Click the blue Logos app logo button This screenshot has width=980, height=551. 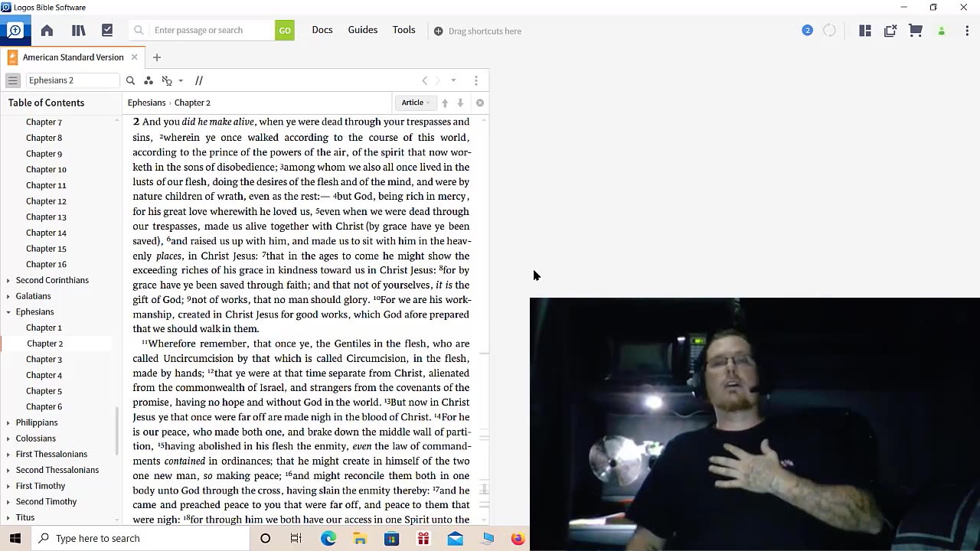[15, 31]
